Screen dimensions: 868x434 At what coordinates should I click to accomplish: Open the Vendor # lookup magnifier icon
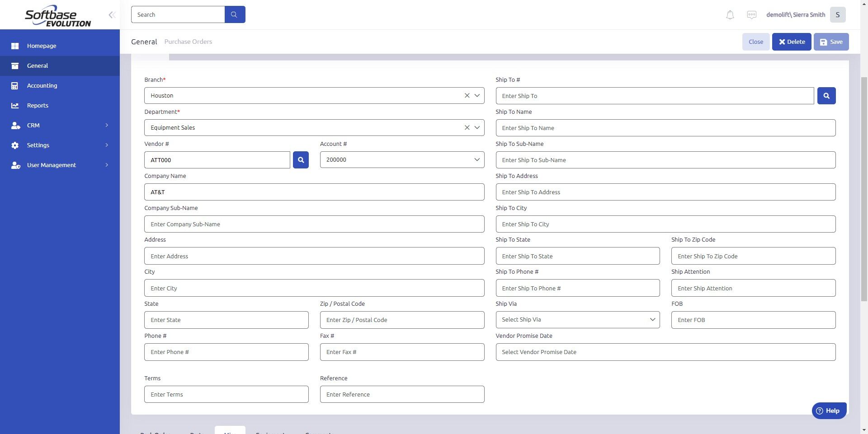[300, 159]
